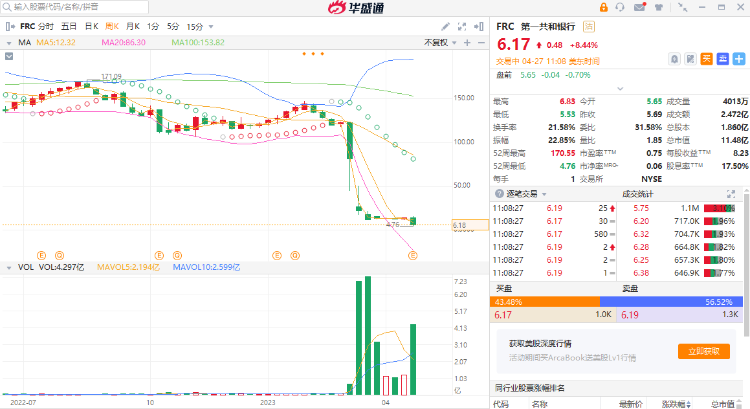The width and height of the screenshot is (750, 409).
Task: Zoom in chart with plus icon
Action: point(467,43)
